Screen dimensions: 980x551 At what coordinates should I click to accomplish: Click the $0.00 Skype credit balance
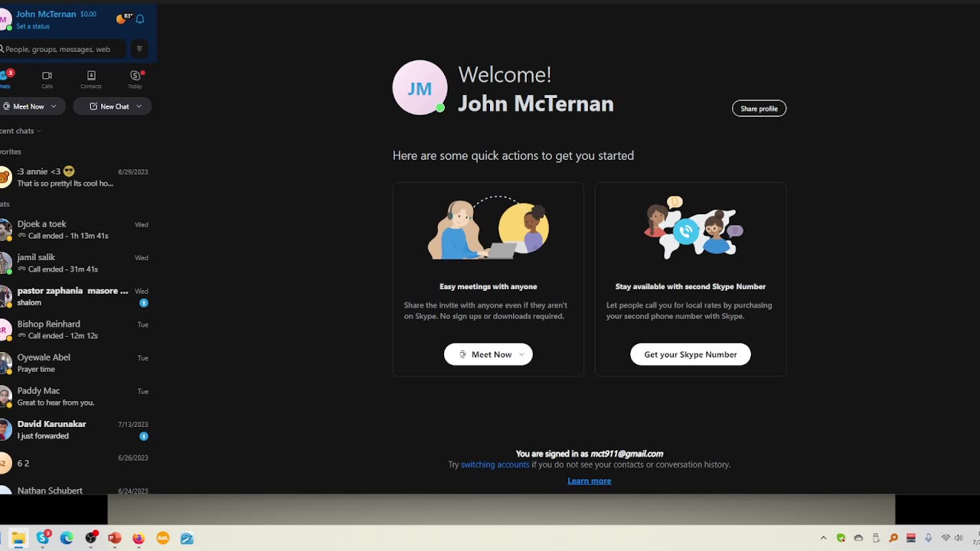pyautogui.click(x=88, y=14)
